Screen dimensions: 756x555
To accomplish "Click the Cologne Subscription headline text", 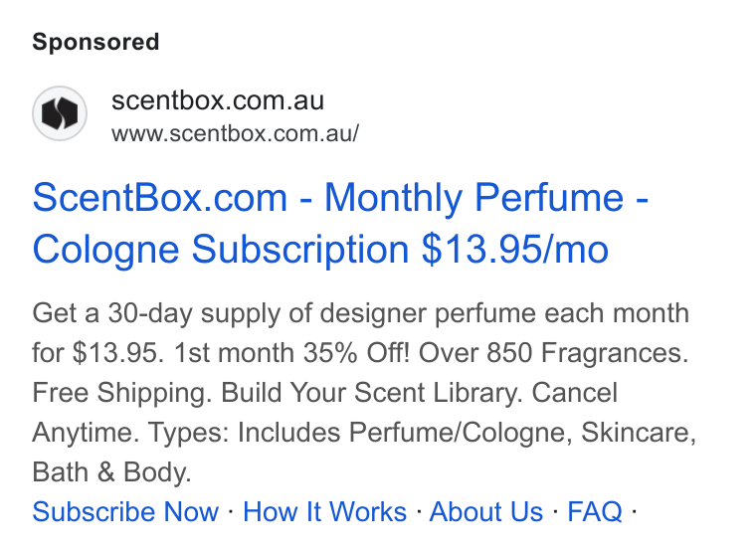I will pos(221,250).
